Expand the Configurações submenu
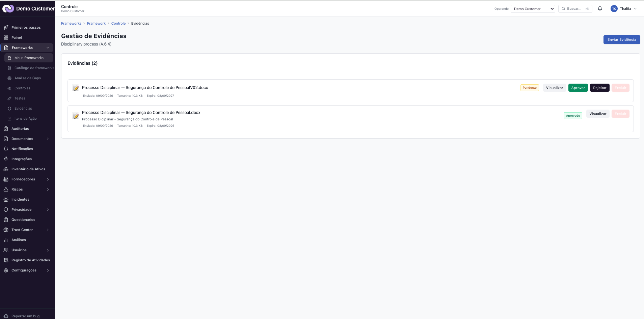 (x=48, y=270)
